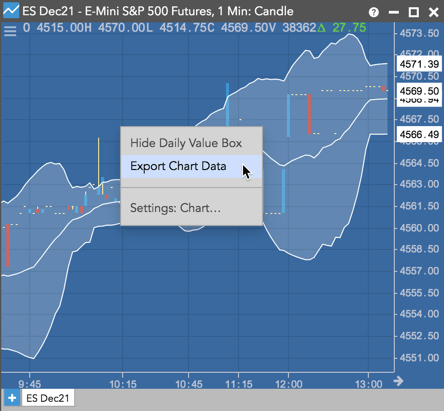Open the hamburger menu icon
444x411 pixels.
click(10, 31)
